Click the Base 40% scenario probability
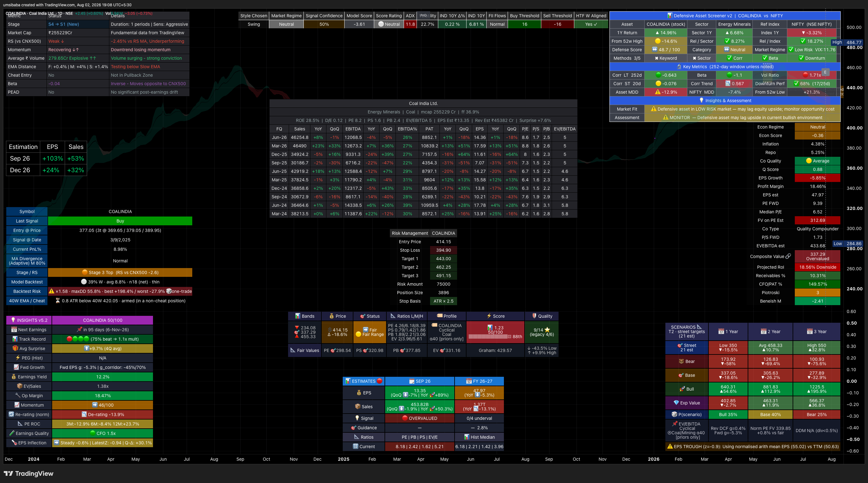The image size is (868, 483). point(770,414)
